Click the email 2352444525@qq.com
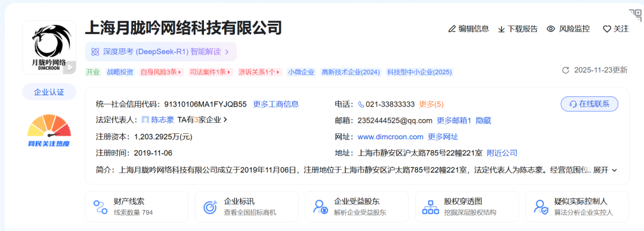 pyautogui.click(x=395, y=121)
